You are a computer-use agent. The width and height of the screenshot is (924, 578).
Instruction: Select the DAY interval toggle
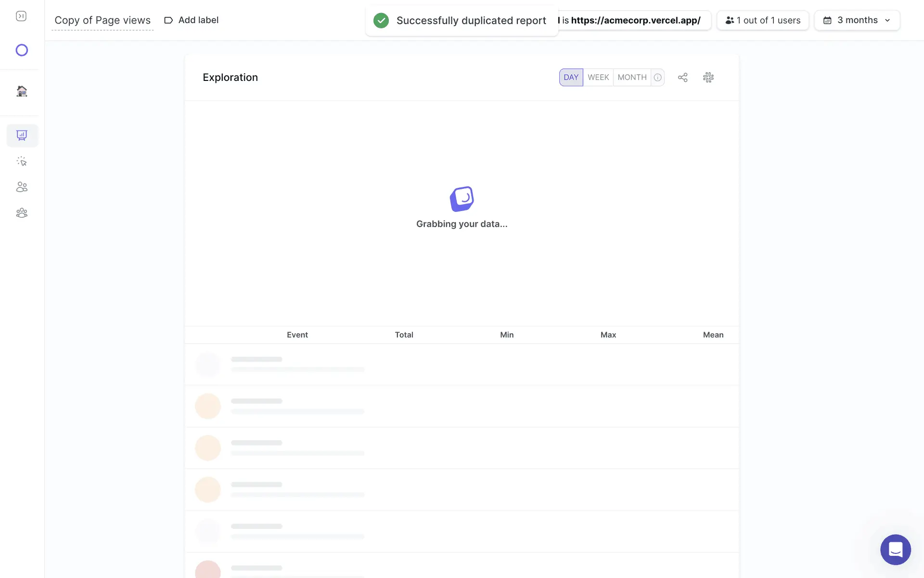pos(571,78)
